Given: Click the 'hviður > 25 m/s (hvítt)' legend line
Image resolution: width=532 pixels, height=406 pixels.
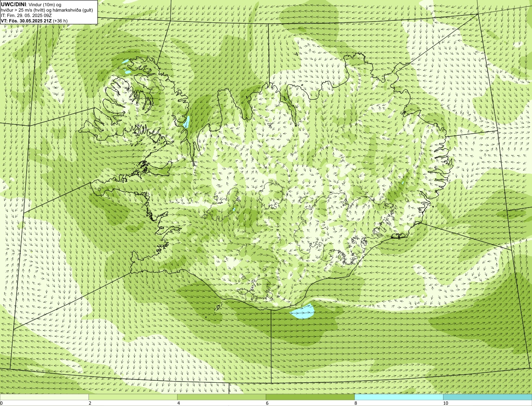Looking at the screenshot, I should click(47, 10).
